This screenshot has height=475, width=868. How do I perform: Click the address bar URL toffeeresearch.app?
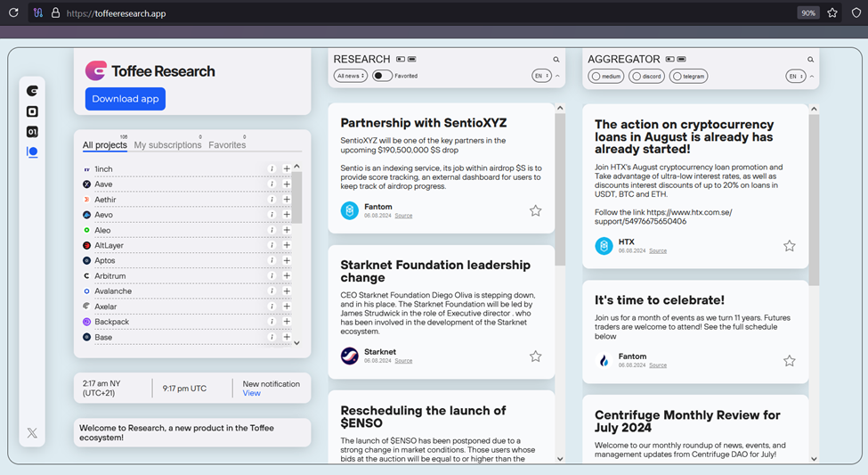coord(116,13)
